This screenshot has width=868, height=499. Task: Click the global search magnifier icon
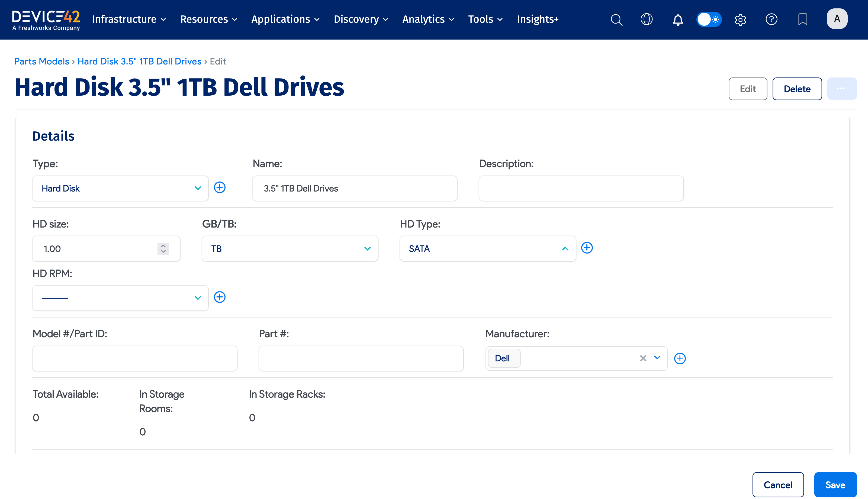click(x=616, y=20)
